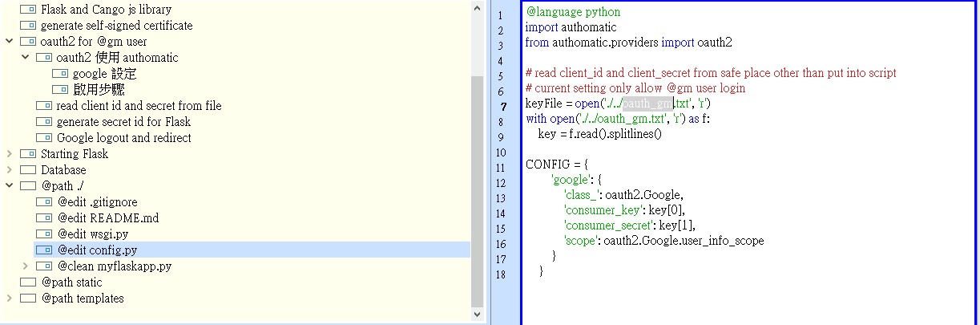Viewport: 980px width, 325px height.
Task: Select the @edit .gitignore node
Action: point(97,202)
